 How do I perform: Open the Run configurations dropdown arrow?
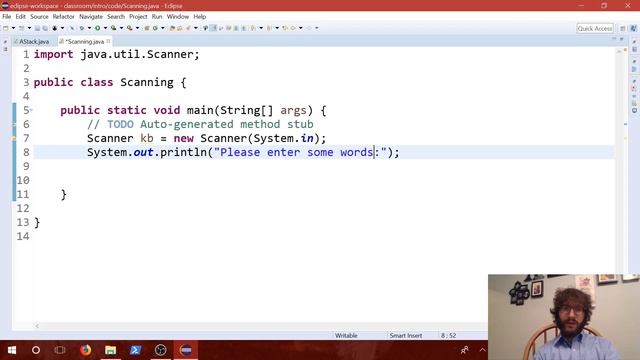click(105, 28)
